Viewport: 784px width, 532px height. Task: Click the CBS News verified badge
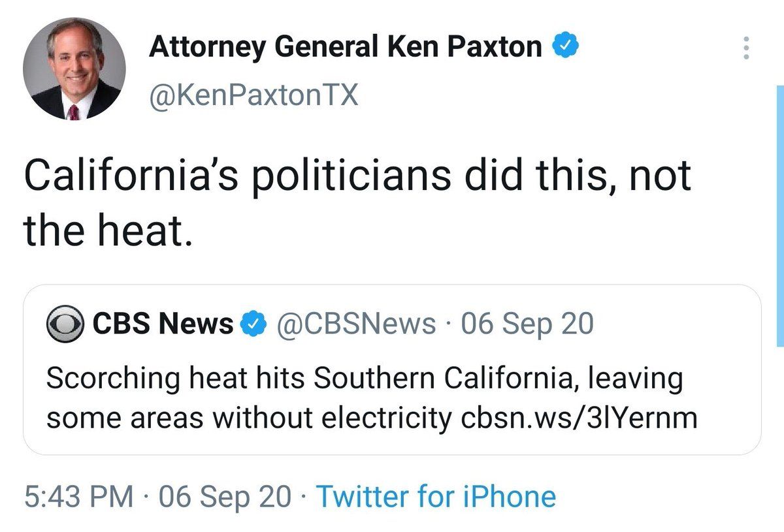(254, 324)
